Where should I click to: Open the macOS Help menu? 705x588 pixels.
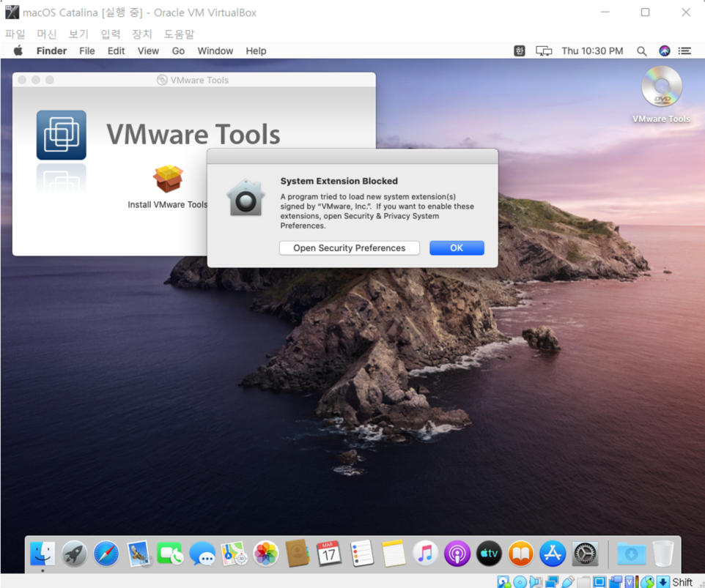click(256, 51)
